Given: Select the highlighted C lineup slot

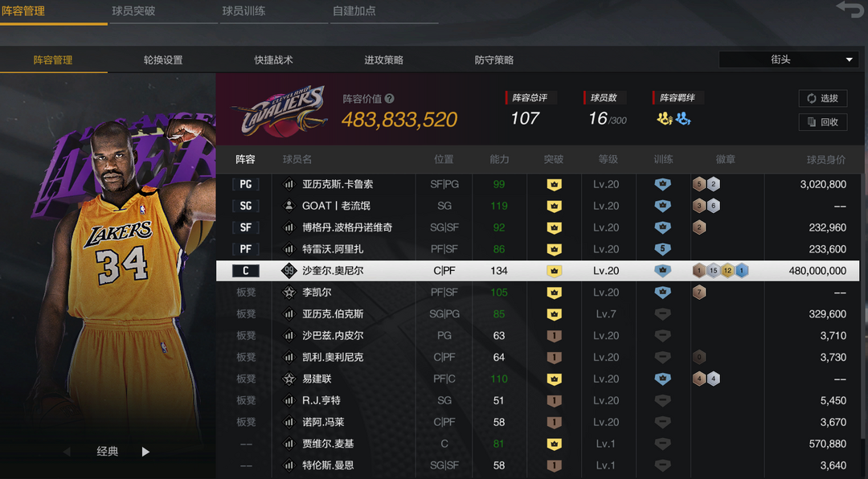Looking at the screenshot, I should click(246, 271).
